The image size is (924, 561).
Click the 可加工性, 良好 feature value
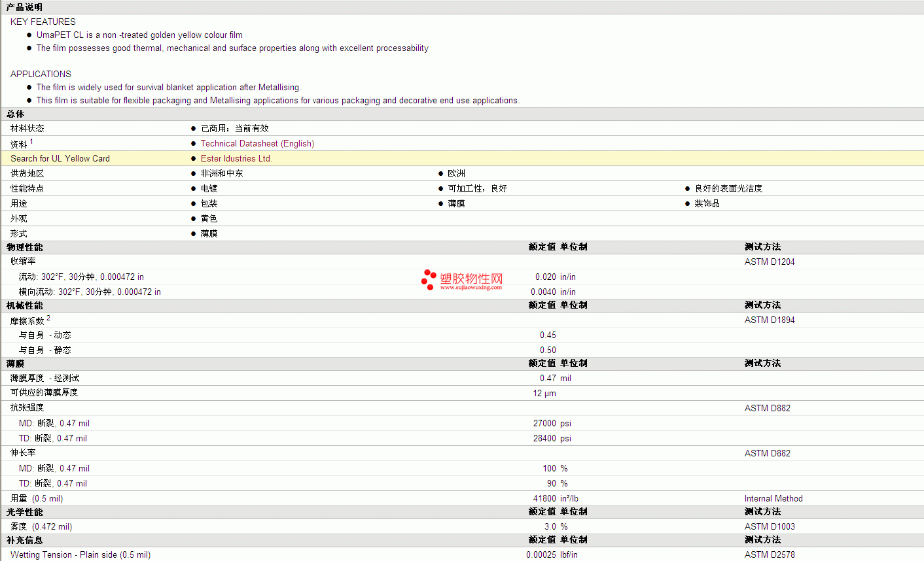(478, 188)
